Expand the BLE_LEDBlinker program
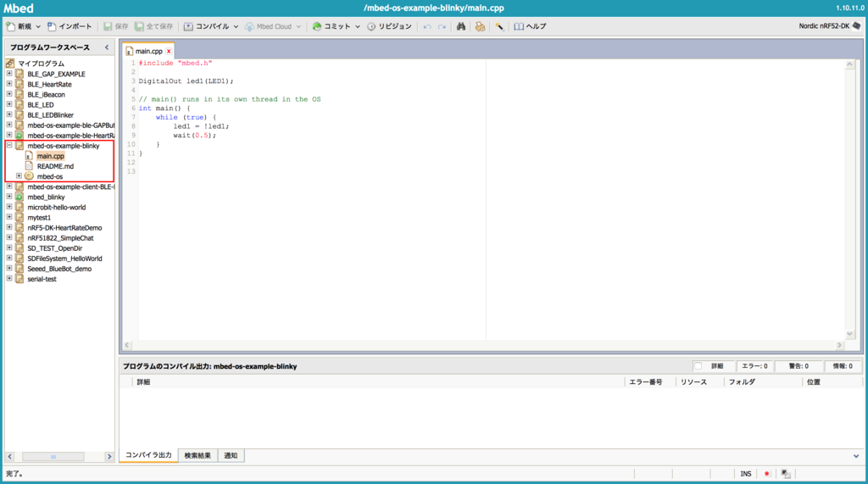Screen dimensions: 868x484 tap(9, 114)
